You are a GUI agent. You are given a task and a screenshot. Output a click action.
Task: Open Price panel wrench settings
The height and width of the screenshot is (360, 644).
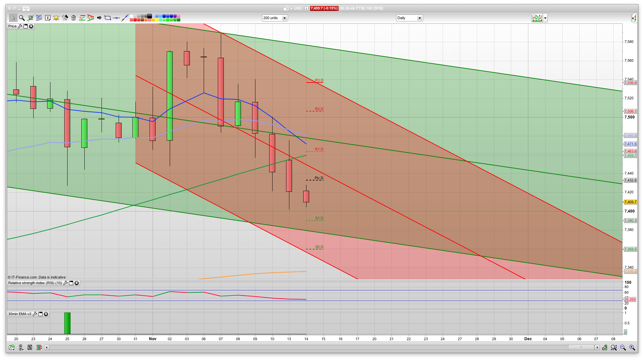(20, 26)
